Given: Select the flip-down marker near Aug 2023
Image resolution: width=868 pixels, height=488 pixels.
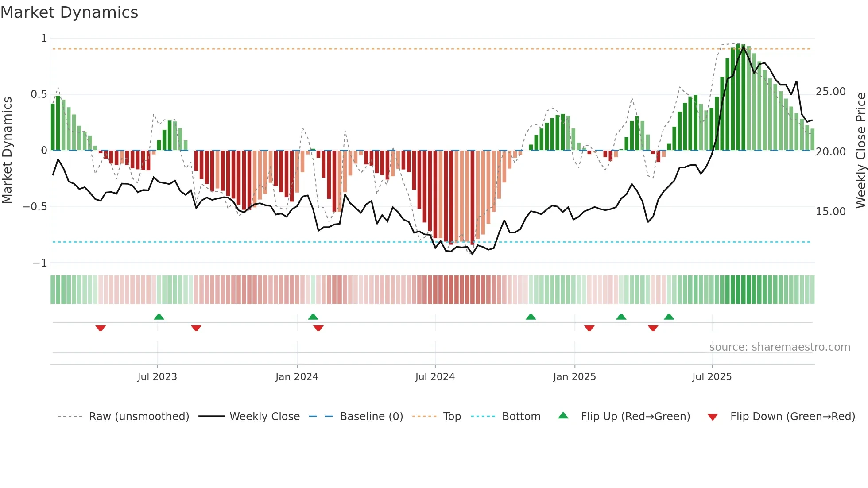Looking at the screenshot, I should pyautogui.click(x=196, y=328).
